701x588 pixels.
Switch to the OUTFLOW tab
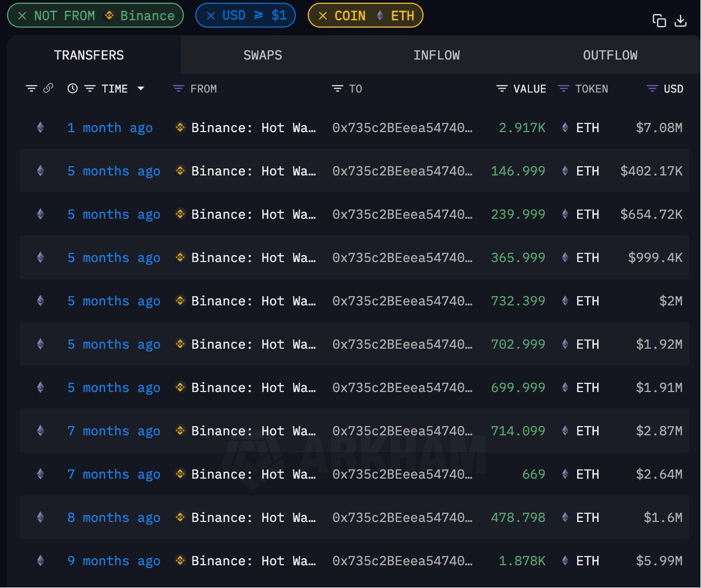pos(610,55)
